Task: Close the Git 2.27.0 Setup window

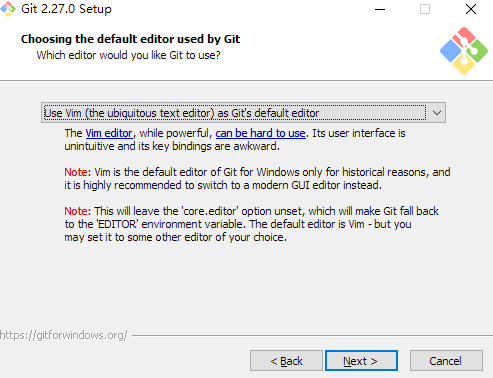Action: [x=471, y=9]
